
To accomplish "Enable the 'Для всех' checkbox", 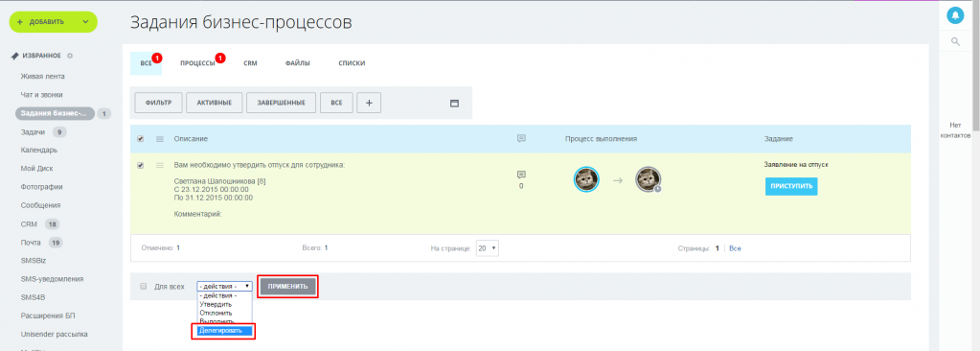I will coord(143,286).
